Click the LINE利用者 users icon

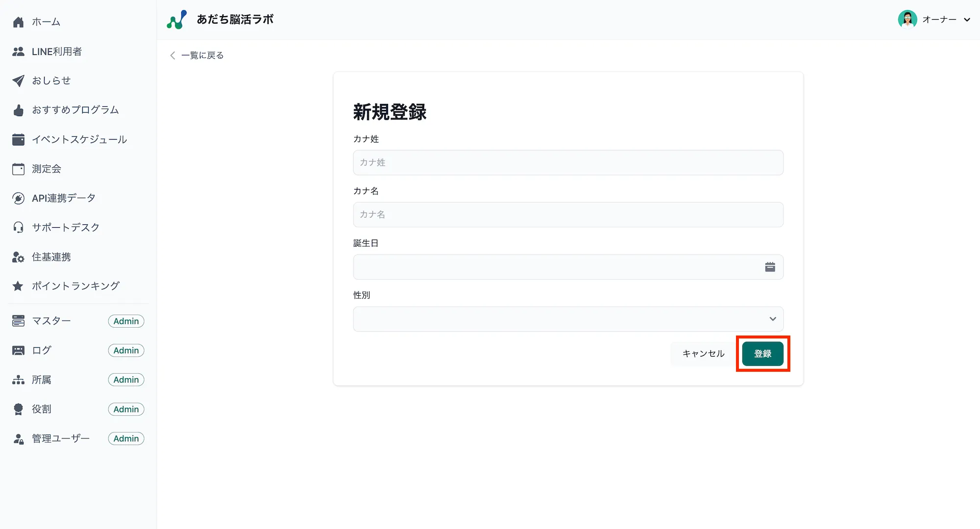pos(18,51)
